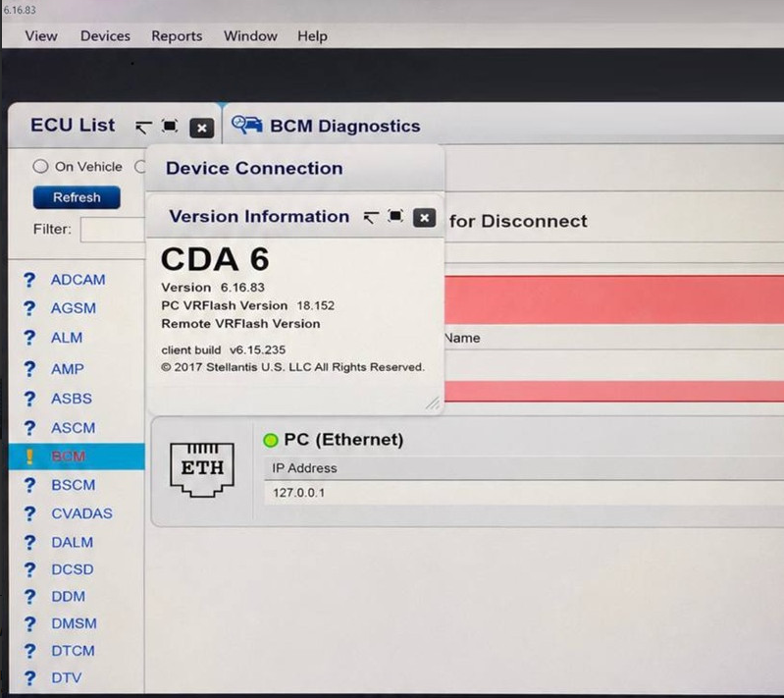Select BSCM in the ECU list
Image resolution: width=784 pixels, height=698 pixels.
pyautogui.click(x=73, y=485)
